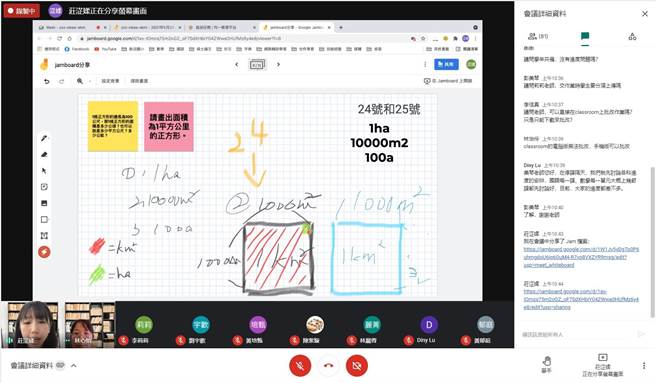Click the Set background button

click(110, 81)
